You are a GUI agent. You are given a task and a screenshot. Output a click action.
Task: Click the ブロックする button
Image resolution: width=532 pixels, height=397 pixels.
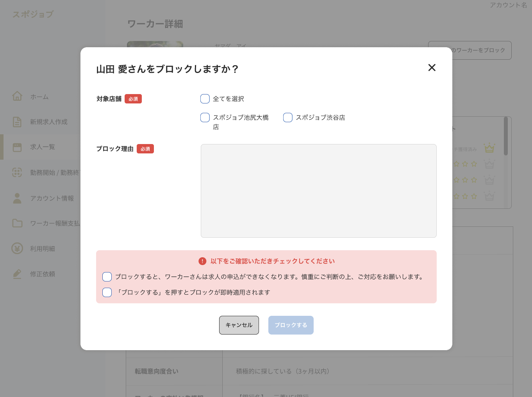click(291, 325)
